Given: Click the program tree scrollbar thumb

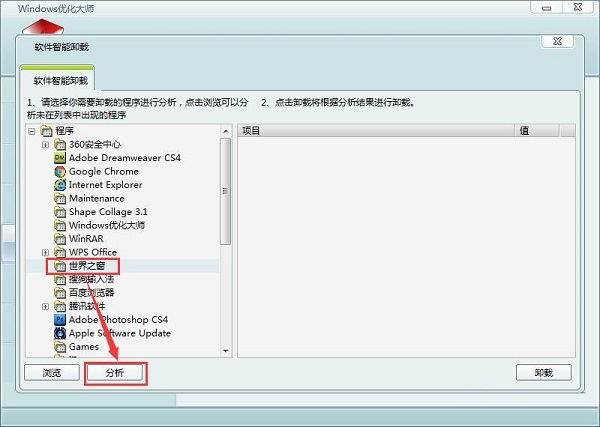Looking at the screenshot, I should [226, 191].
